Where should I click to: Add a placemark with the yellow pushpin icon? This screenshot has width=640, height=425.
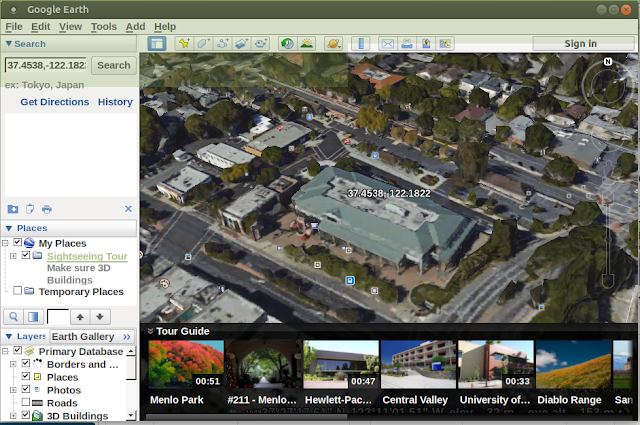click(x=184, y=43)
